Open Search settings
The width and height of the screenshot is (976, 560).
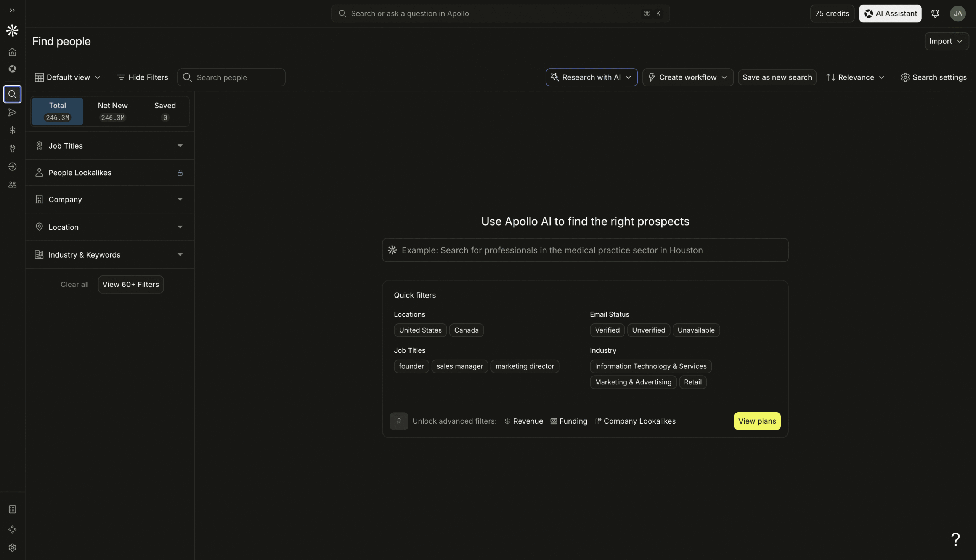pos(933,77)
